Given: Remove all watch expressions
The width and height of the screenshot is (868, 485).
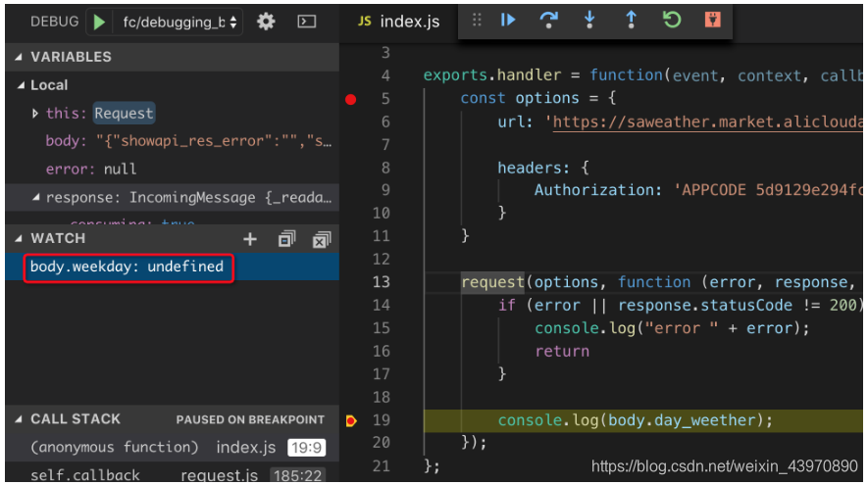Looking at the screenshot, I should click(x=322, y=239).
